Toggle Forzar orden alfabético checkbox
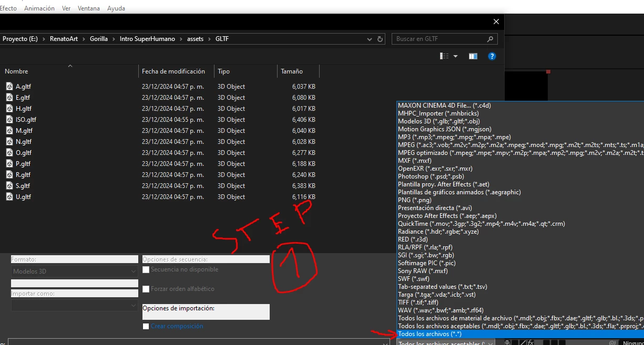 point(146,289)
